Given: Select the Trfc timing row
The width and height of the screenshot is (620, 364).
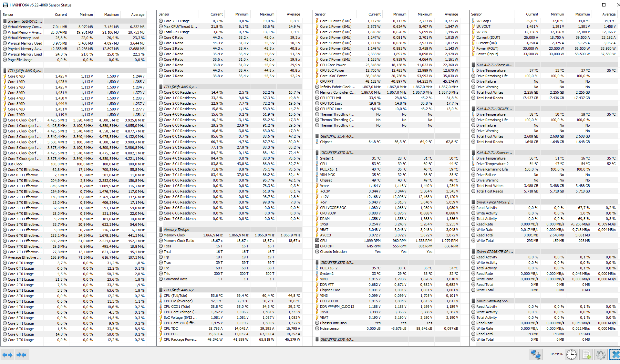Looking at the screenshot, I should coord(231,274).
